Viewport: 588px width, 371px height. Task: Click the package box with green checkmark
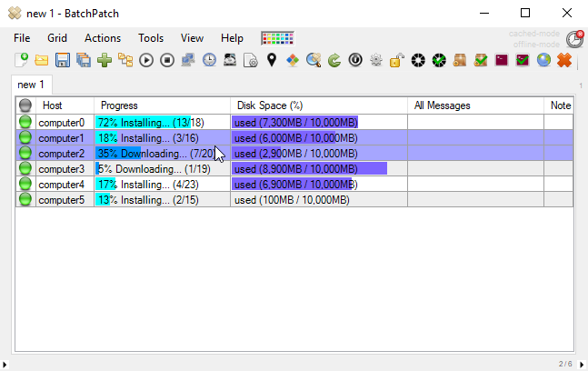(481, 60)
